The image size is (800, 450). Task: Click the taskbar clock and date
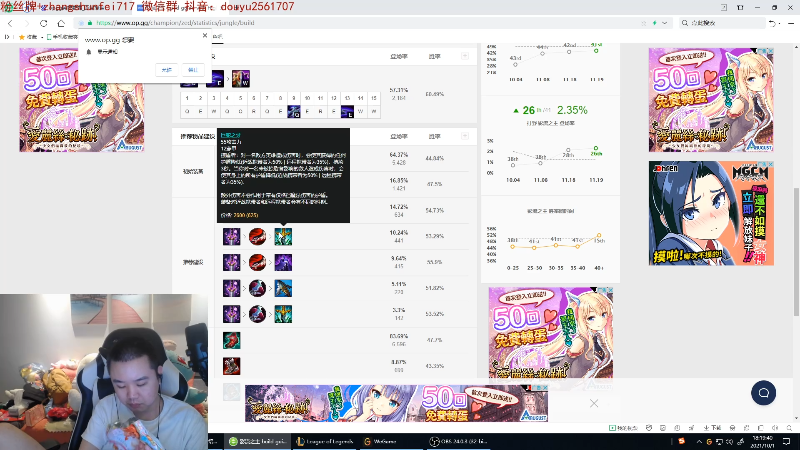coord(762,441)
